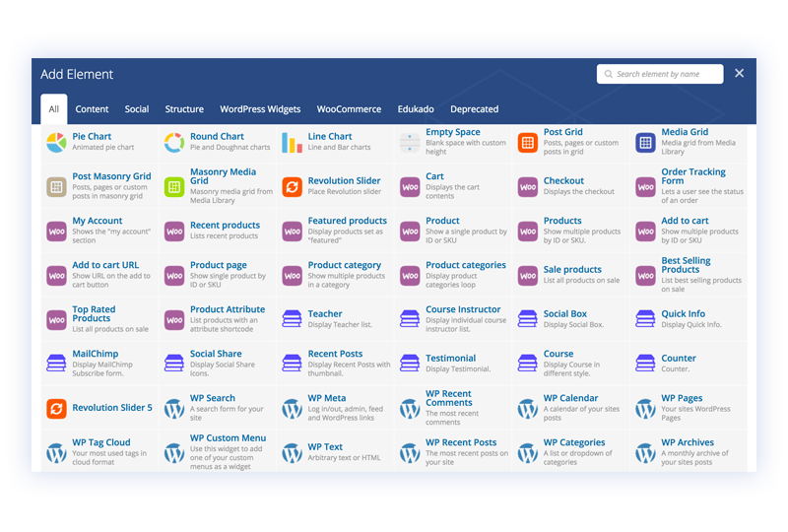
Task: Insert Revolution Slider via its icon
Action: tap(292, 187)
